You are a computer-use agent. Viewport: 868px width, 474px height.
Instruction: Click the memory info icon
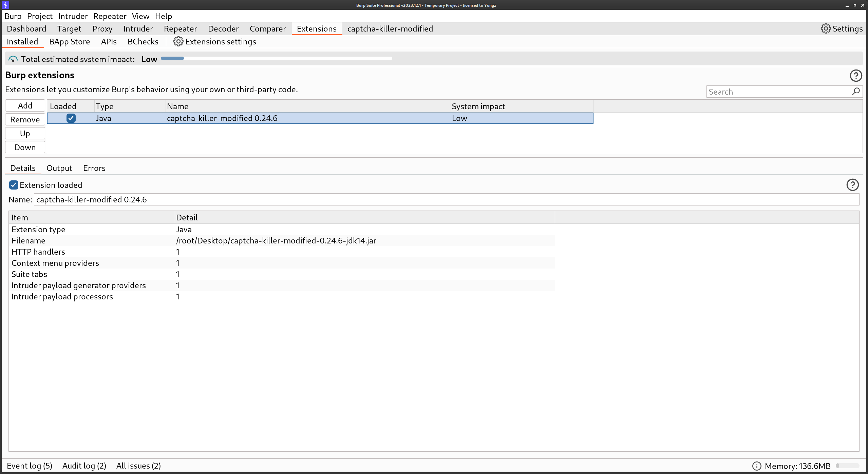click(756, 466)
